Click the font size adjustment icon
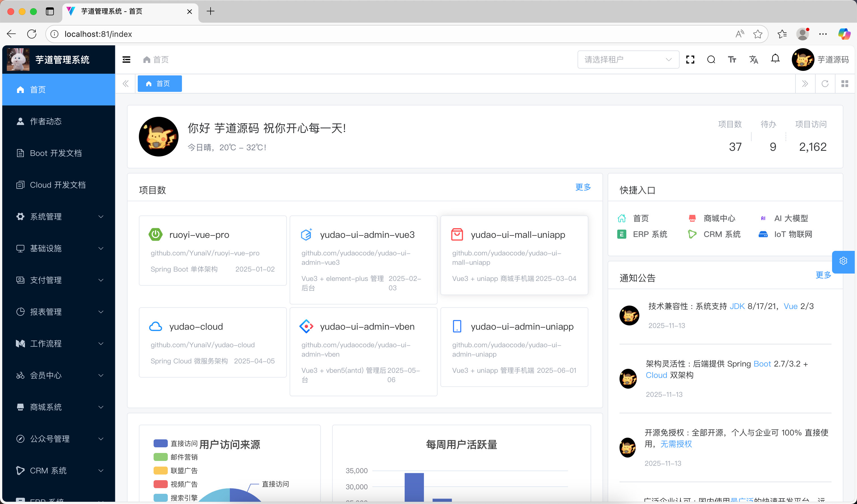 [x=732, y=60]
